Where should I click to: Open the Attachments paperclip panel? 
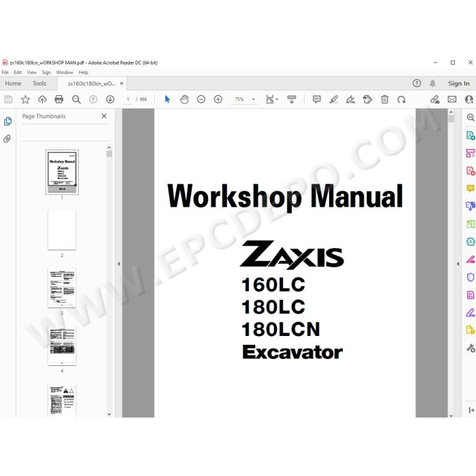pyautogui.click(x=7, y=139)
